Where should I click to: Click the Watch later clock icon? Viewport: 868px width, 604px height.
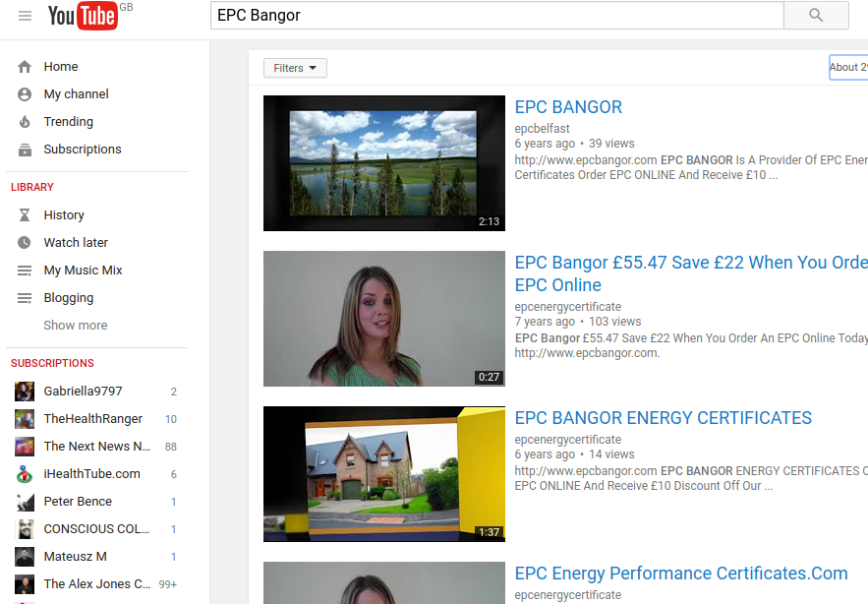point(25,243)
